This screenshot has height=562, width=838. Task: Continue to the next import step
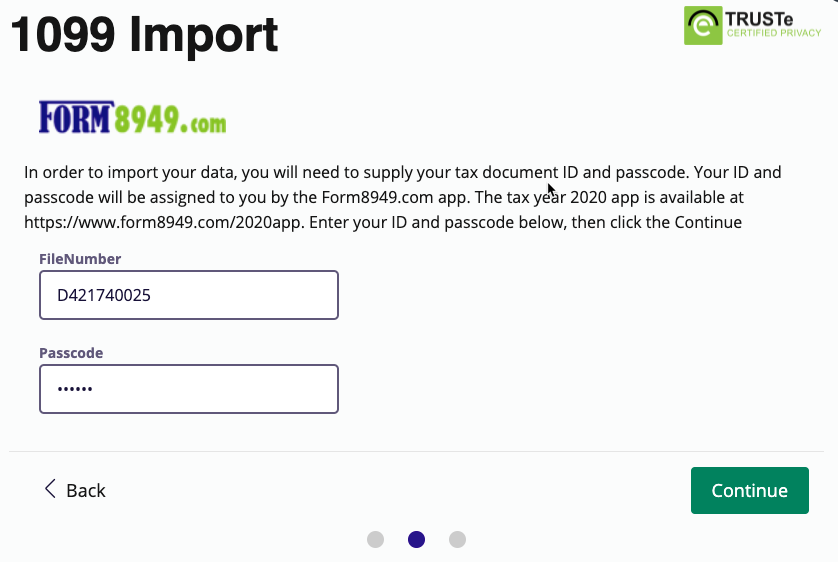[750, 490]
